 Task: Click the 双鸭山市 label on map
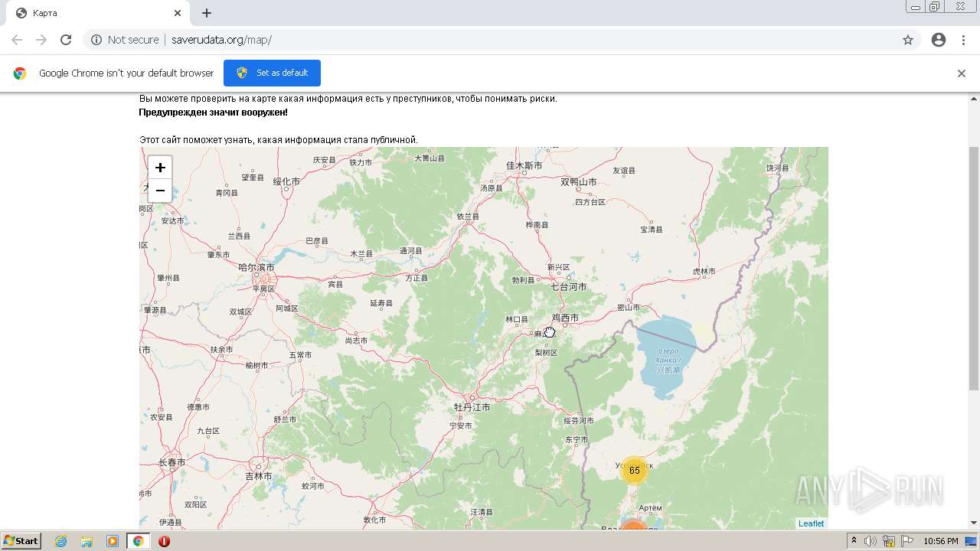[579, 182]
